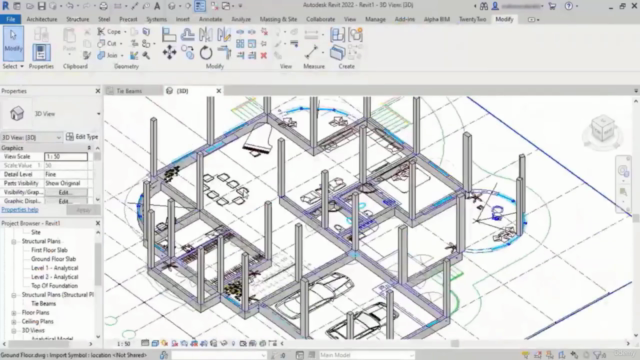The width and height of the screenshot is (640, 360).
Task: Switch to the Tie Beams view tab
Action: [x=129, y=91]
